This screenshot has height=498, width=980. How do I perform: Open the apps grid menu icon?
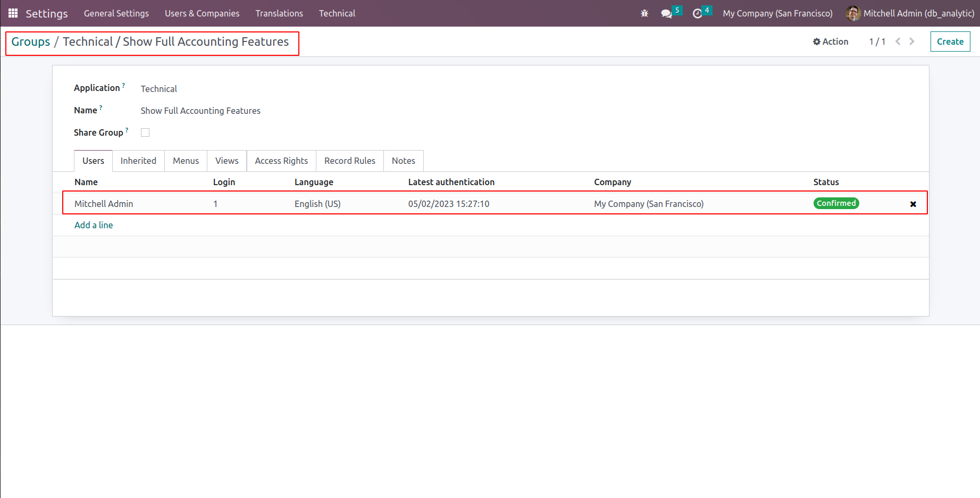[13, 13]
